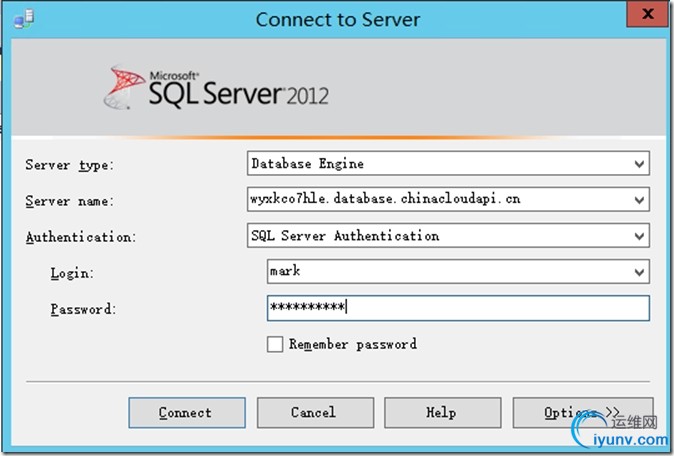Open the Server name dropdown list

coord(639,200)
